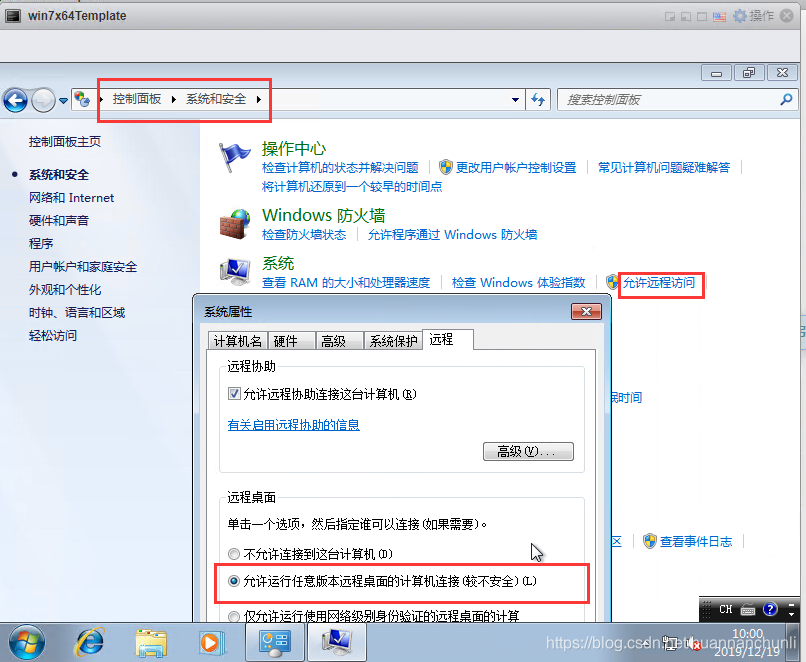Open recent pages dropdown beside forward arrow
Image resolution: width=806 pixels, height=662 pixels.
tap(63, 101)
